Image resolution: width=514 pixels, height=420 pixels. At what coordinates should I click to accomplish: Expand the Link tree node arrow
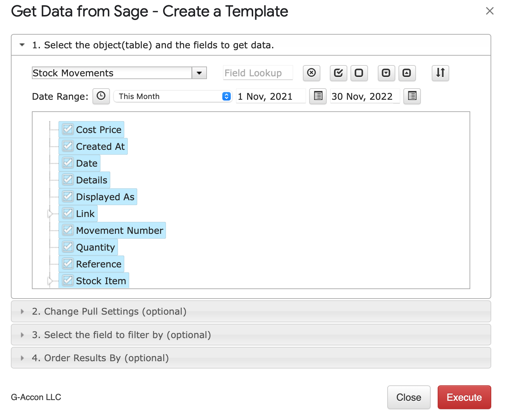(50, 213)
